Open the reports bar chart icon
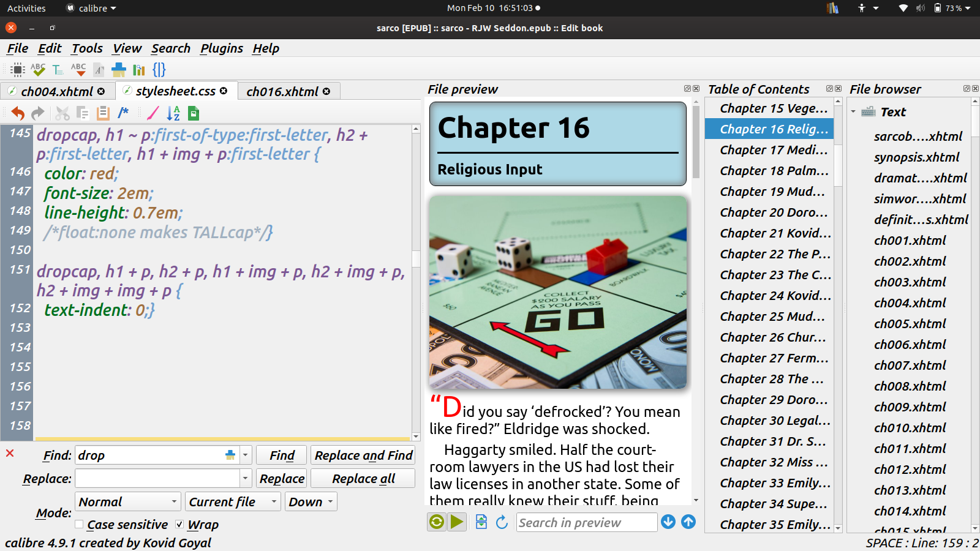The height and width of the screenshot is (551, 980). 139,69
